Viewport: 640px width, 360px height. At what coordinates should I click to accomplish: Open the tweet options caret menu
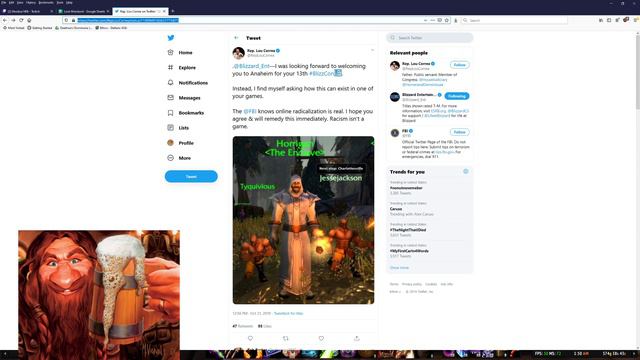pyautogui.click(x=372, y=51)
